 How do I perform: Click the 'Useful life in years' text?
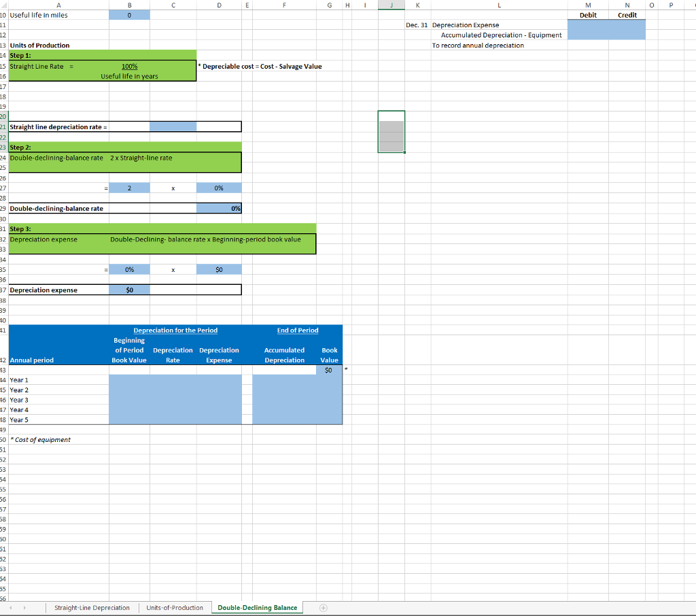point(129,76)
